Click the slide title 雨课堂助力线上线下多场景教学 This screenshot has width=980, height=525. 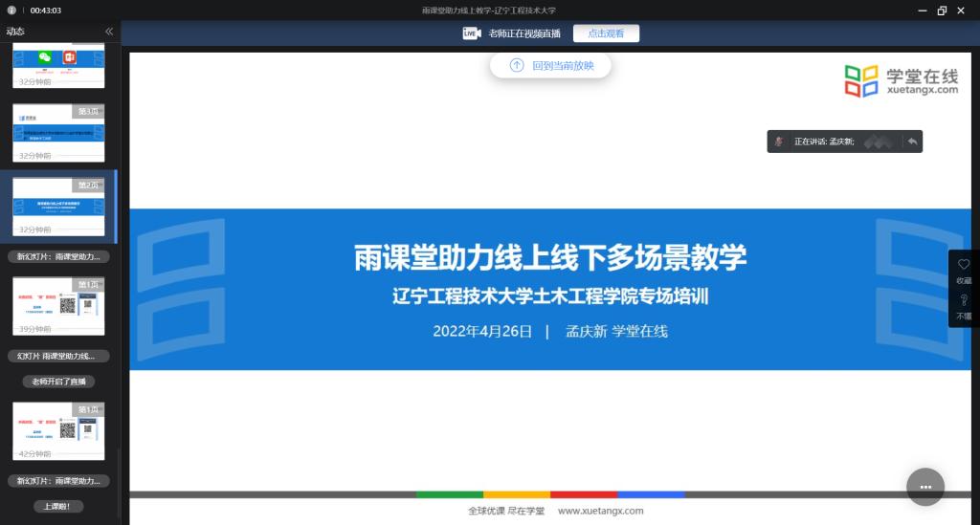pos(550,257)
